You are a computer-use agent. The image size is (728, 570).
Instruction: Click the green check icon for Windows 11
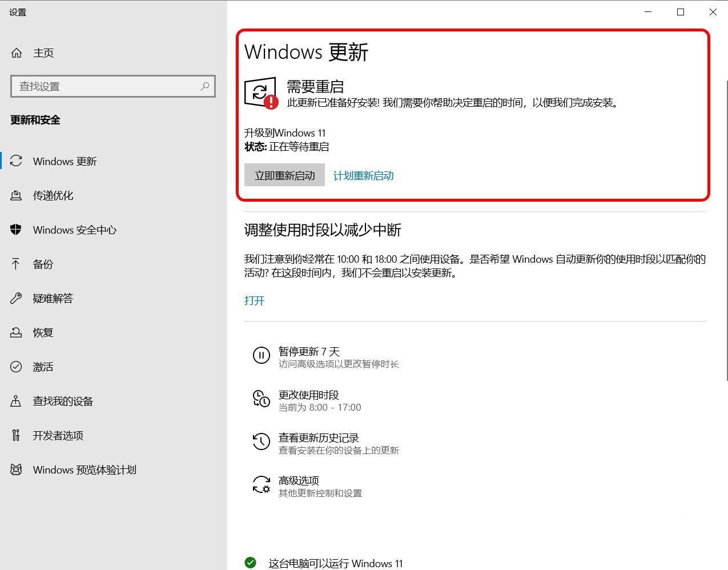(250, 563)
